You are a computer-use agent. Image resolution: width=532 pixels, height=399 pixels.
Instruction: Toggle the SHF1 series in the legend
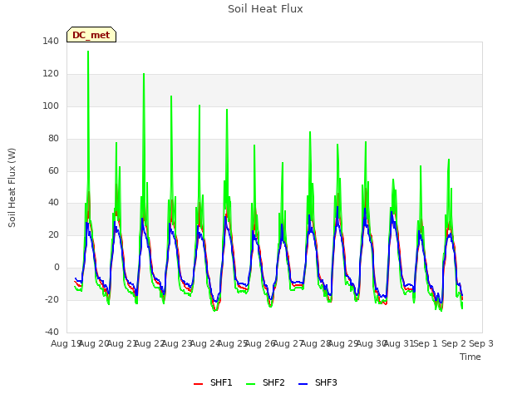[x=213, y=382]
